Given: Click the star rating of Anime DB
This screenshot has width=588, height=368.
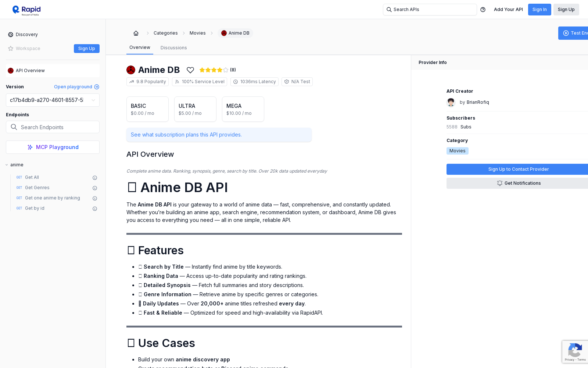Looking at the screenshot, I should click(214, 70).
